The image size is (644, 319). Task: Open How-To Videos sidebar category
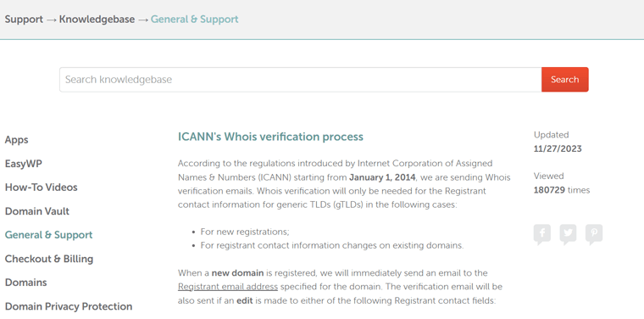click(41, 187)
